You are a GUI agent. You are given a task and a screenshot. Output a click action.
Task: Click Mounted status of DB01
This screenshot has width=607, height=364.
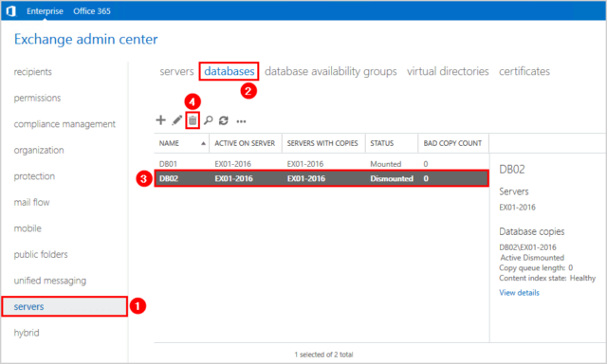pos(386,164)
